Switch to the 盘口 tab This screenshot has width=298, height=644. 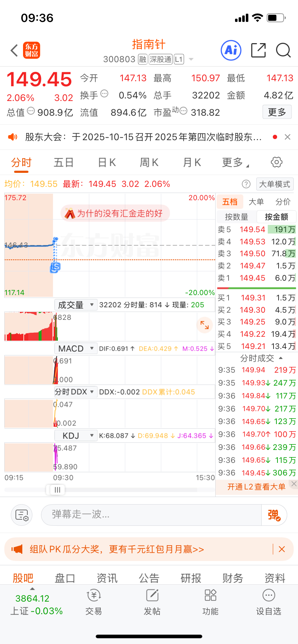pyautogui.click(x=65, y=578)
